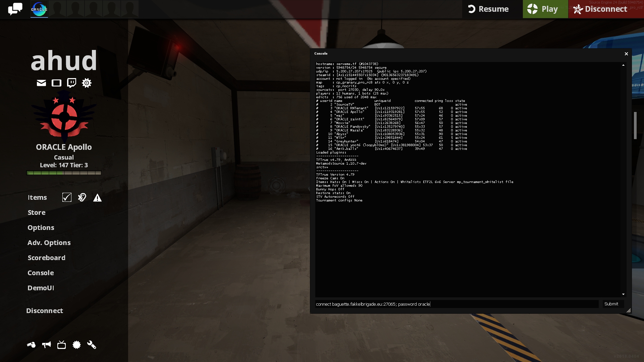Close the Console window

pyautogui.click(x=626, y=54)
